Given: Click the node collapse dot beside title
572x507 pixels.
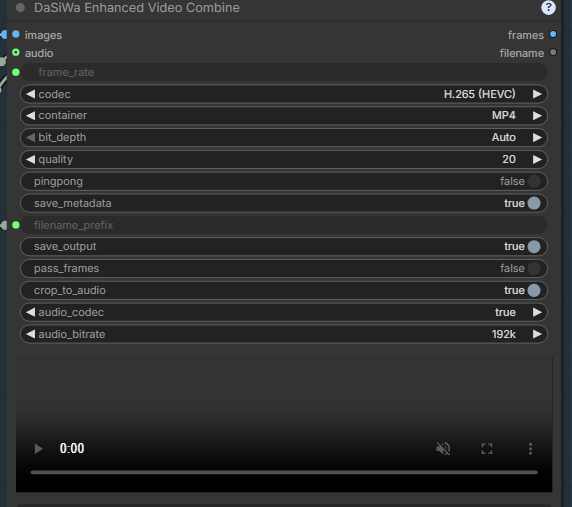Looking at the screenshot, I should coord(20,8).
